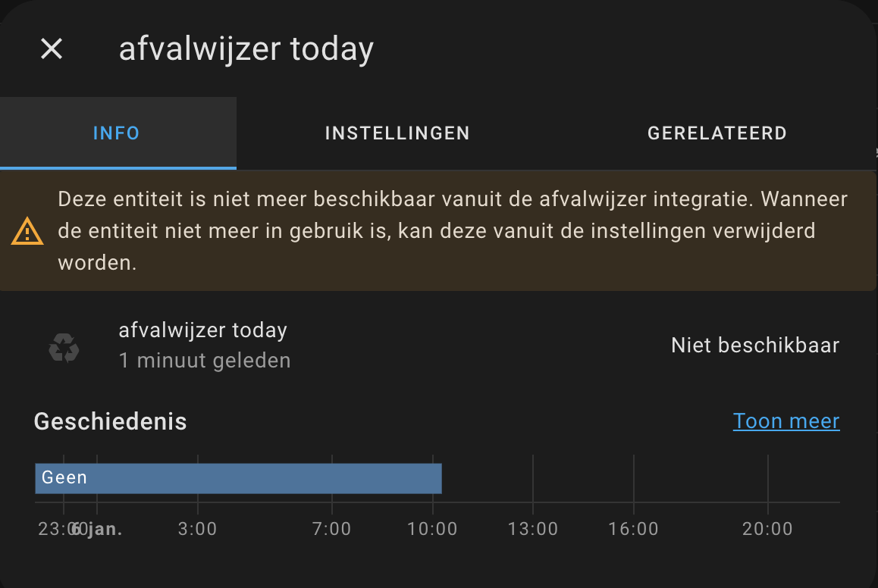Open the GERELATEERD tab
The width and height of the screenshot is (878, 588).
click(717, 133)
